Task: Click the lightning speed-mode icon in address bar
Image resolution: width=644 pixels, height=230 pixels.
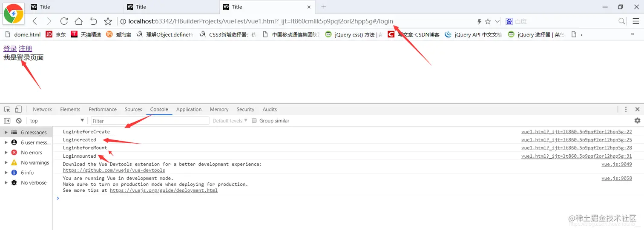Action: coord(479,21)
